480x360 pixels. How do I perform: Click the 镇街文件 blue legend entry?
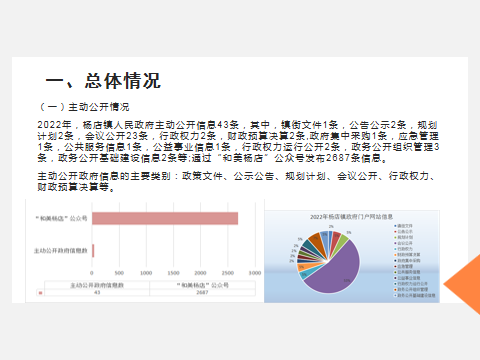[403, 226]
